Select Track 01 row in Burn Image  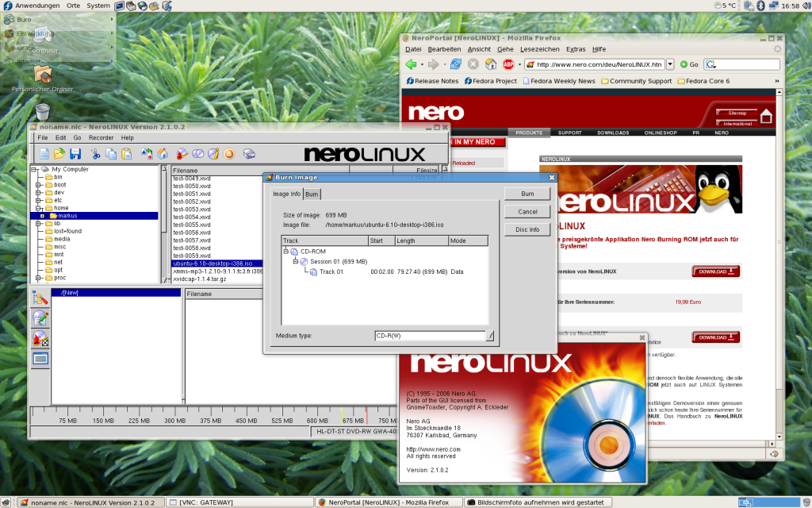tap(385, 271)
